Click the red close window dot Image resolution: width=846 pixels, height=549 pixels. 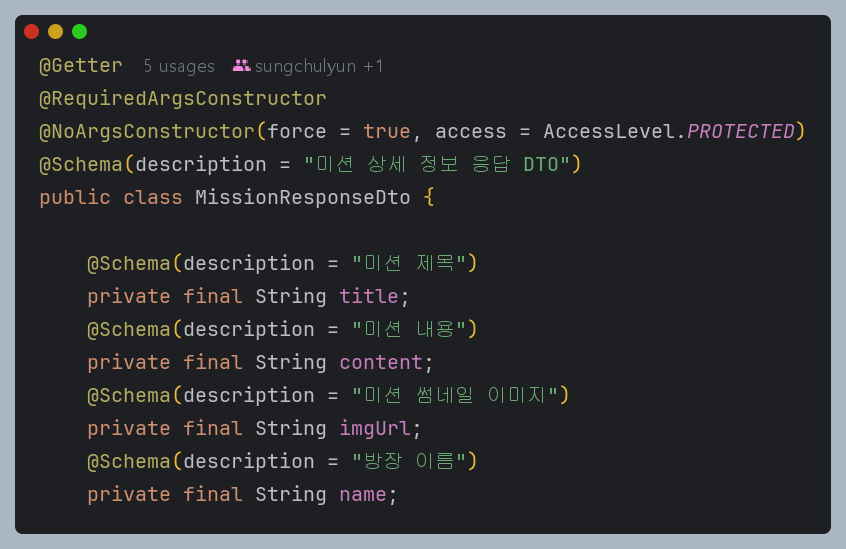pyautogui.click(x=31, y=32)
